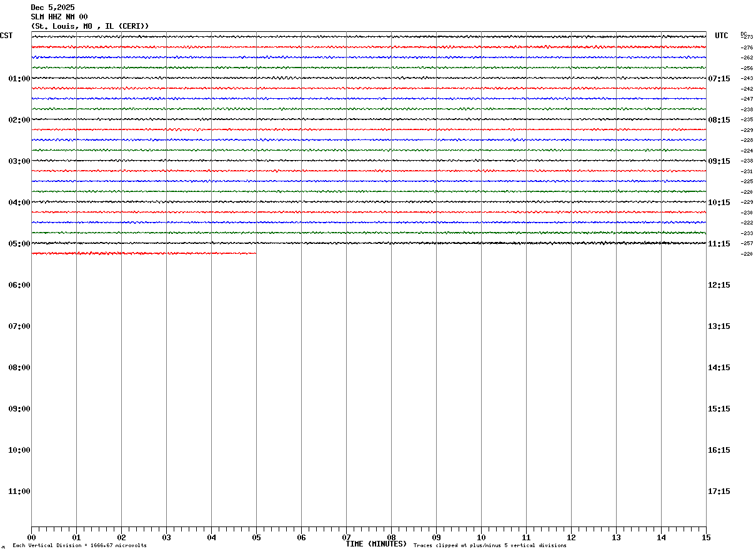Pick the DC offset value -242
The image size is (756, 554).
[x=747, y=89]
